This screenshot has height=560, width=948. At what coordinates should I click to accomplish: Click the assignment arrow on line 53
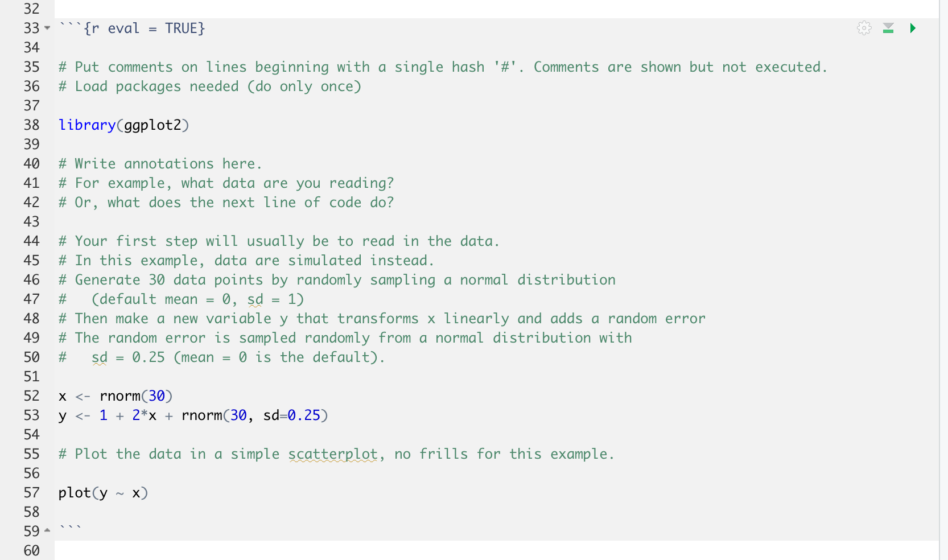[83, 415]
